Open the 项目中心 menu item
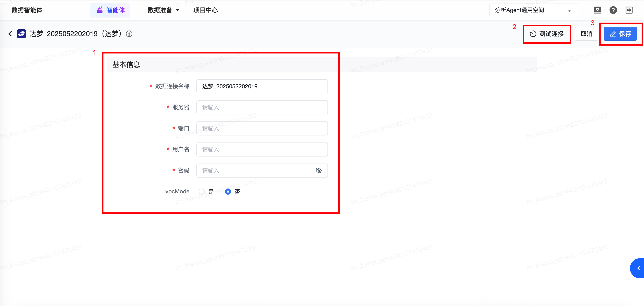The width and height of the screenshot is (644, 306). coord(206,10)
